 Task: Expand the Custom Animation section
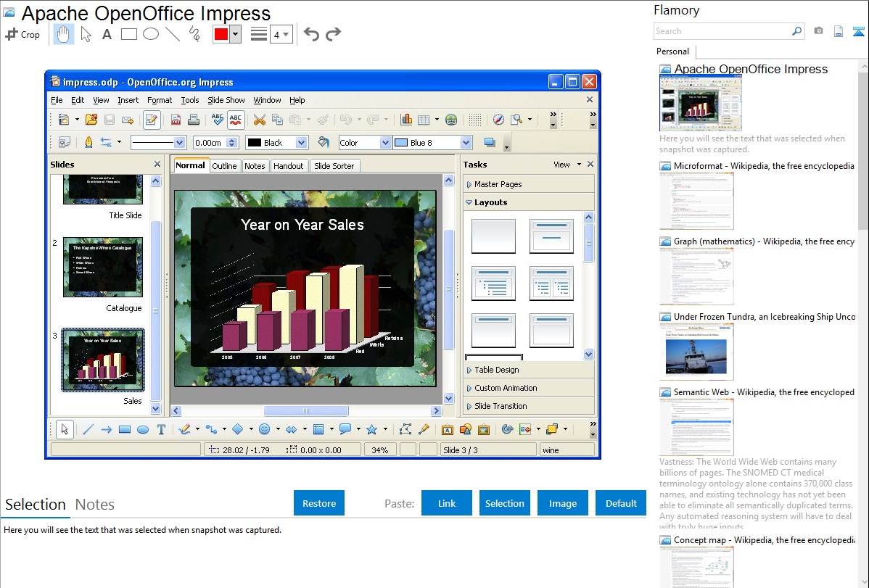click(x=529, y=388)
